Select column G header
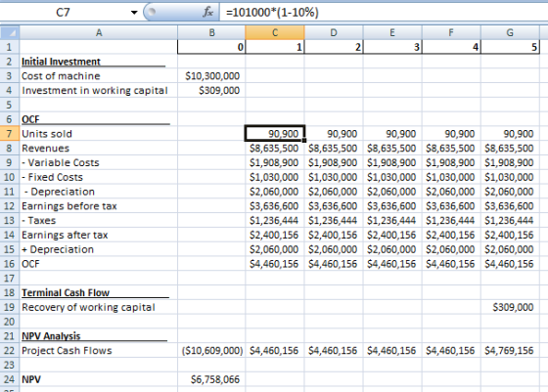 pos(510,33)
